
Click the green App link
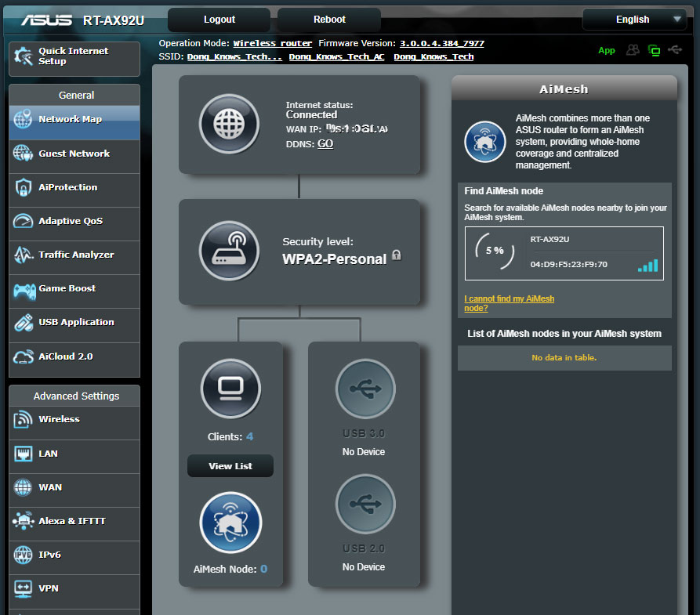pos(607,50)
